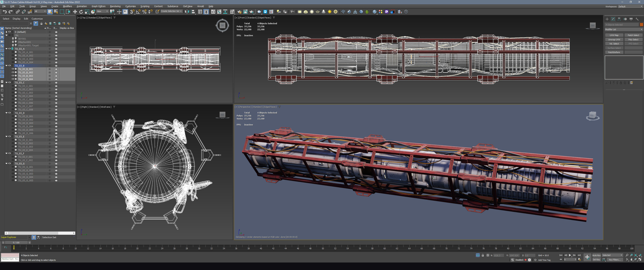Click the V-Ray sun light icon
This screenshot has width=644, height=270.
coord(329,12)
